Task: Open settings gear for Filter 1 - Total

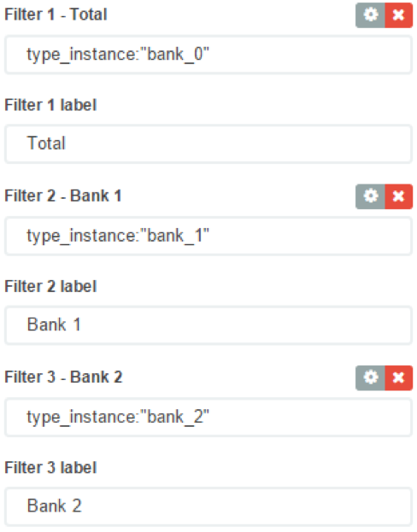Action: (370, 15)
